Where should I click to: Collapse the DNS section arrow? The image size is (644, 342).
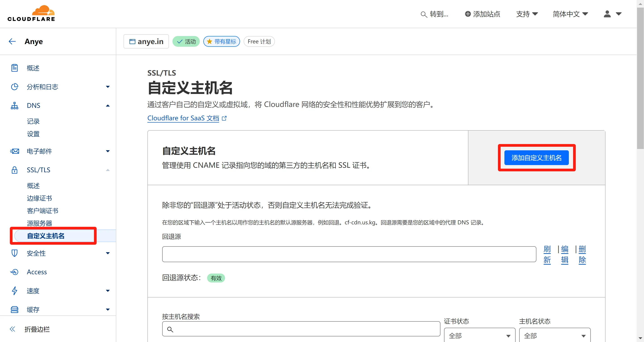click(108, 106)
